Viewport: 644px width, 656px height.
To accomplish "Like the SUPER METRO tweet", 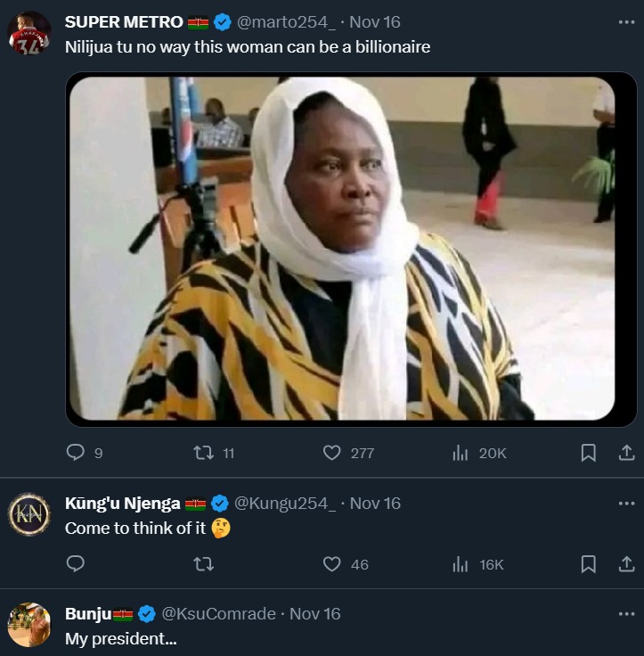I will point(332,453).
